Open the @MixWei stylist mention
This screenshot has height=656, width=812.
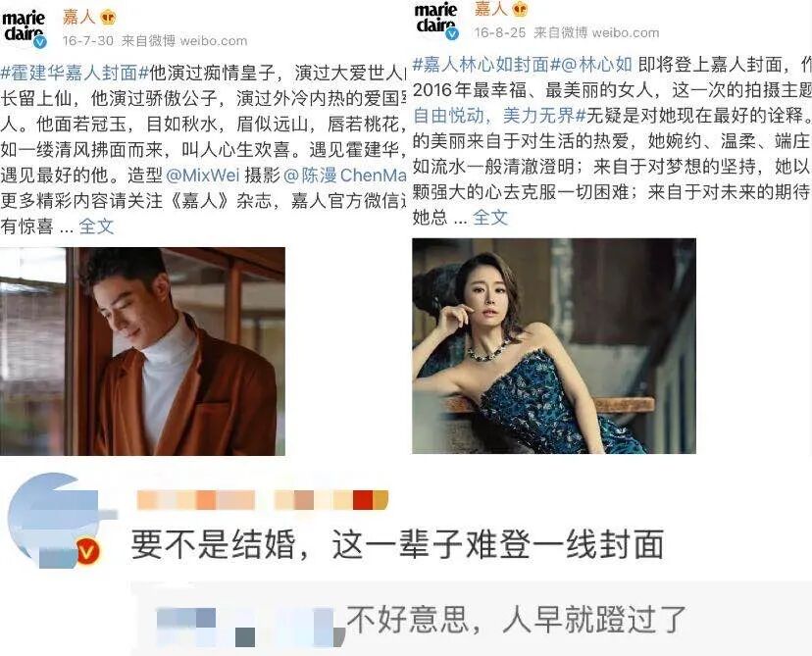point(203,175)
